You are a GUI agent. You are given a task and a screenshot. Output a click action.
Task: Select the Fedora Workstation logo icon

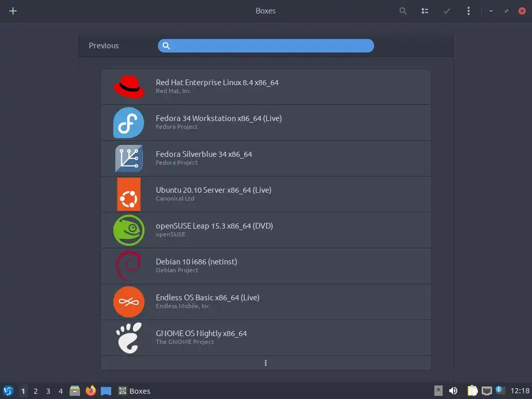point(129,123)
